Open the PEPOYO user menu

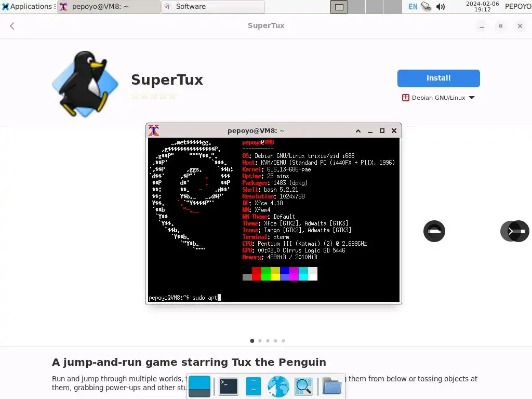pos(518,6)
